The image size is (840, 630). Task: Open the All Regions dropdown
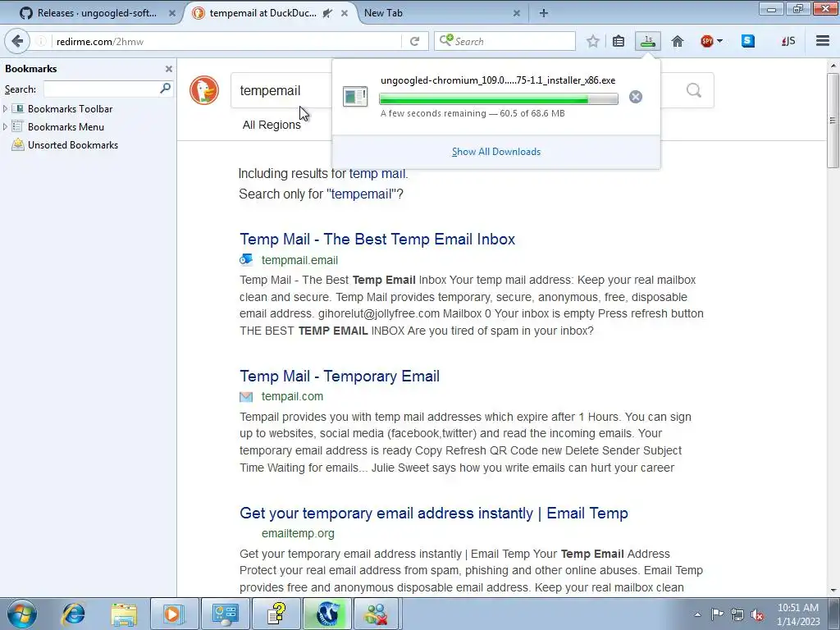272,125
